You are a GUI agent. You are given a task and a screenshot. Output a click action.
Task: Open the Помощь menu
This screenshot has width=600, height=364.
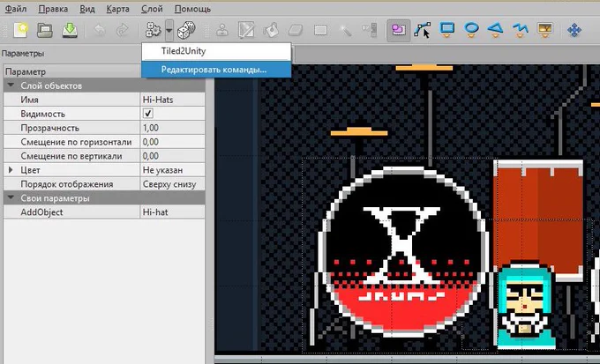[192, 9]
